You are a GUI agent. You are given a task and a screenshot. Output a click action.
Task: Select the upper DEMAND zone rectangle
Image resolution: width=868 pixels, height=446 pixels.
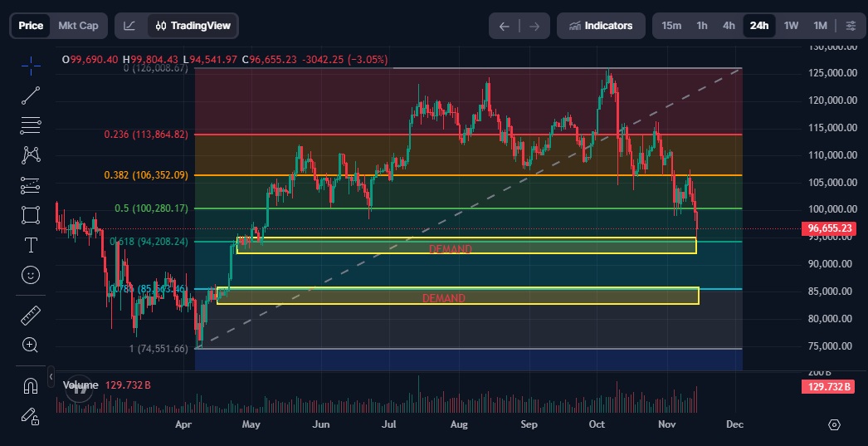466,246
